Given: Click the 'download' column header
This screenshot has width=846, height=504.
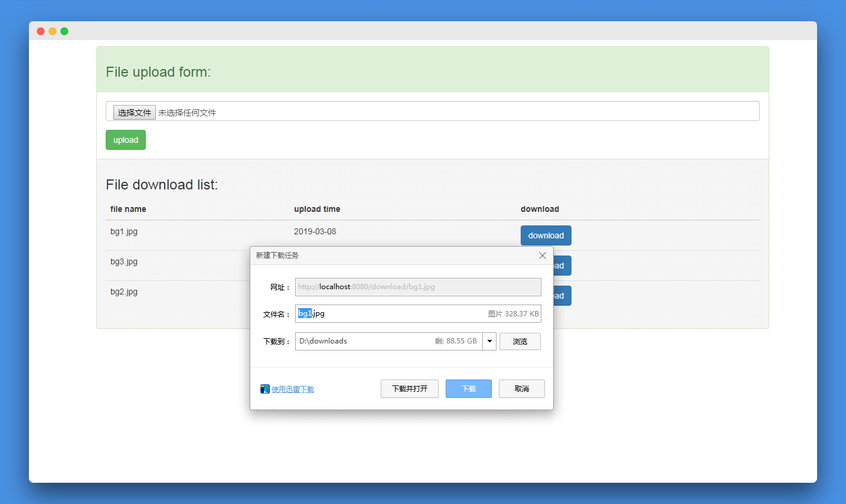Looking at the screenshot, I should [x=540, y=209].
